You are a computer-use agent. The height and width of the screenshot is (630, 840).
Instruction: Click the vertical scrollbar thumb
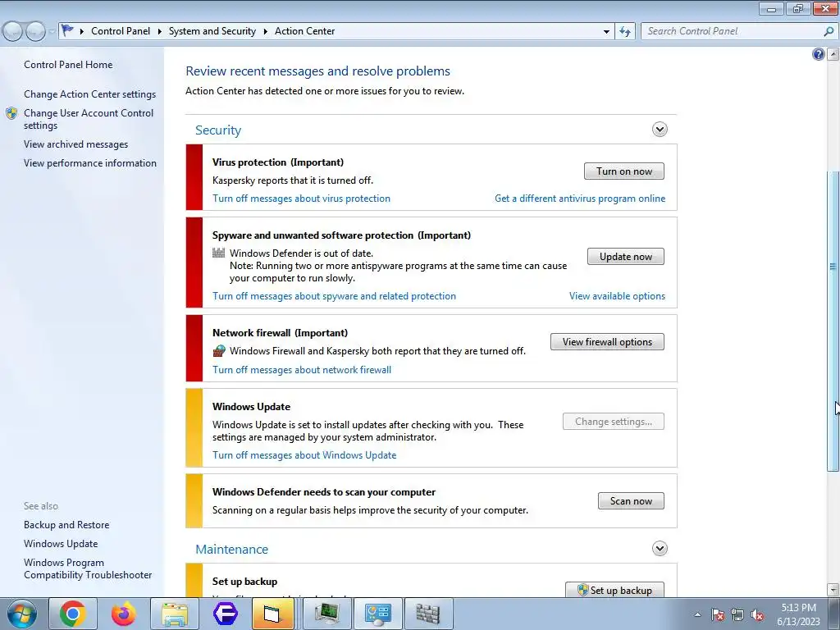click(833, 321)
